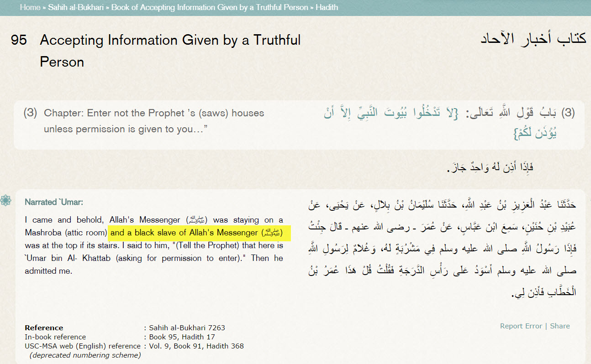Click the Arabic line "فَإِذَا أَذِنَ لَهُ وَاحِدٌ جَازَ"
The width and height of the screenshot is (591, 364).
tap(490, 167)
